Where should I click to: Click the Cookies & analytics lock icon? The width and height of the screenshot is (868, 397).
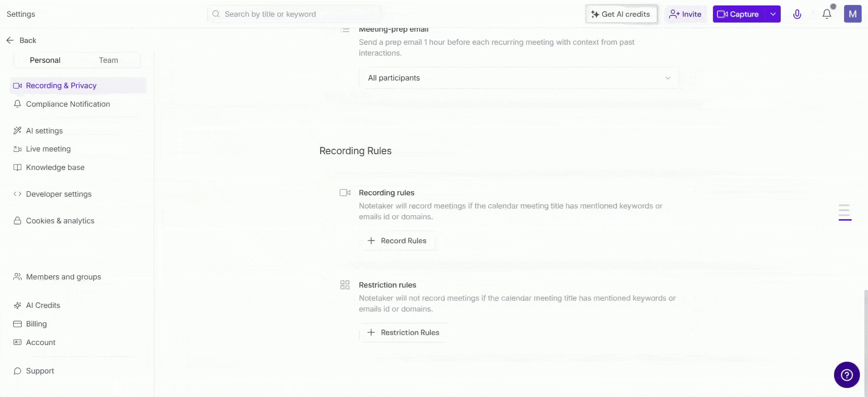[x=17, y=221]
